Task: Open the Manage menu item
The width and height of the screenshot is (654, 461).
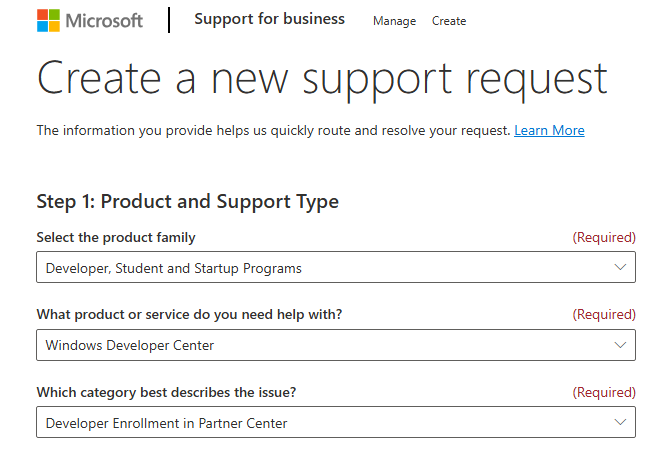Action: click(394, 21)
